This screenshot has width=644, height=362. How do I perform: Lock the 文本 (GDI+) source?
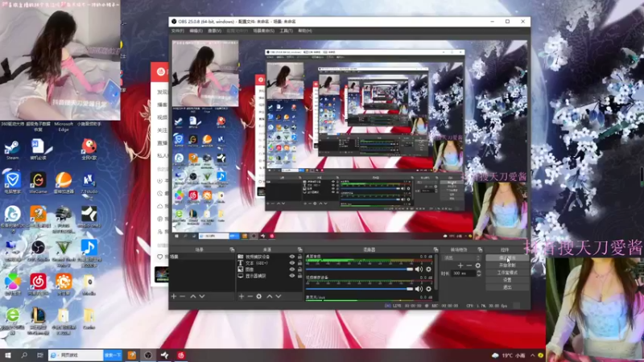[299, 263]
